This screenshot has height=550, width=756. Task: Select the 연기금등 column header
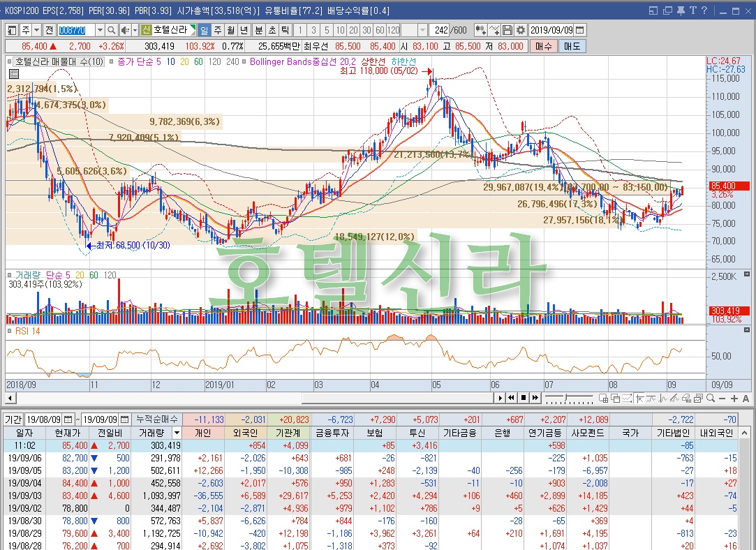tap(544, 433)
